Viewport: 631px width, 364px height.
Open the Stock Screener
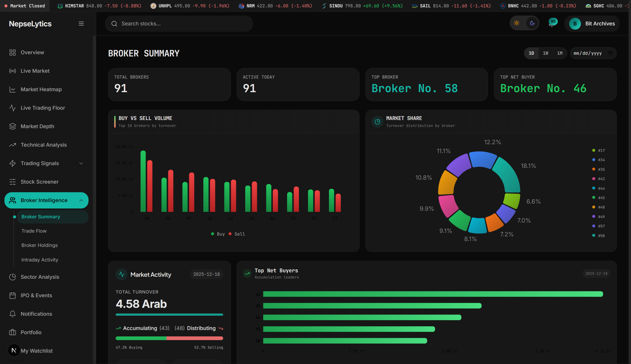pos(39,182)
